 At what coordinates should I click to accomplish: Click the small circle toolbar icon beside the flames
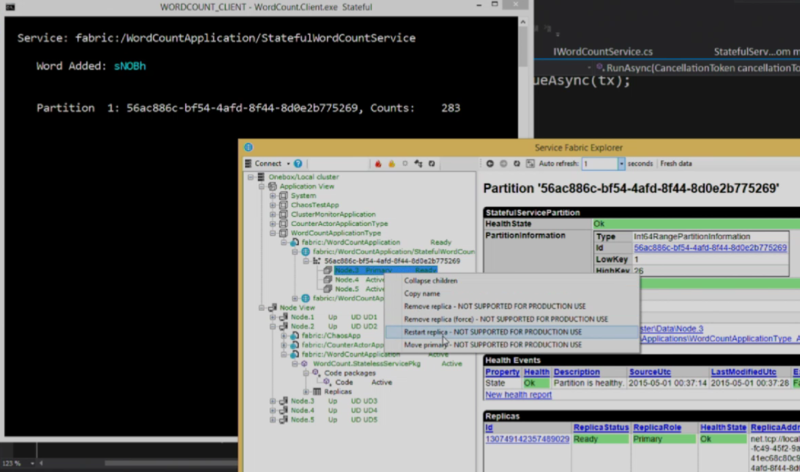click(x=405, y=163)
